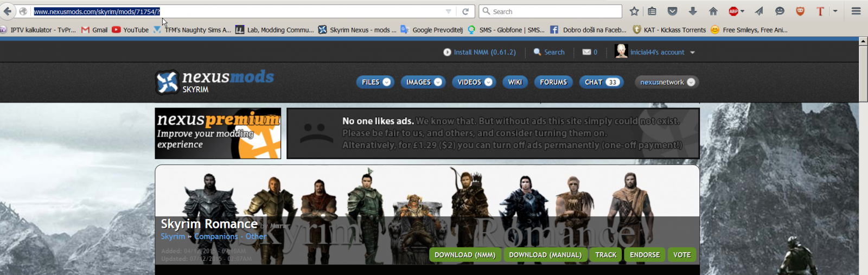Open IPTV kalkulator bookmark
Image resolution: width=868 pixels, height=275 pixels.
(x=38, y=30)
